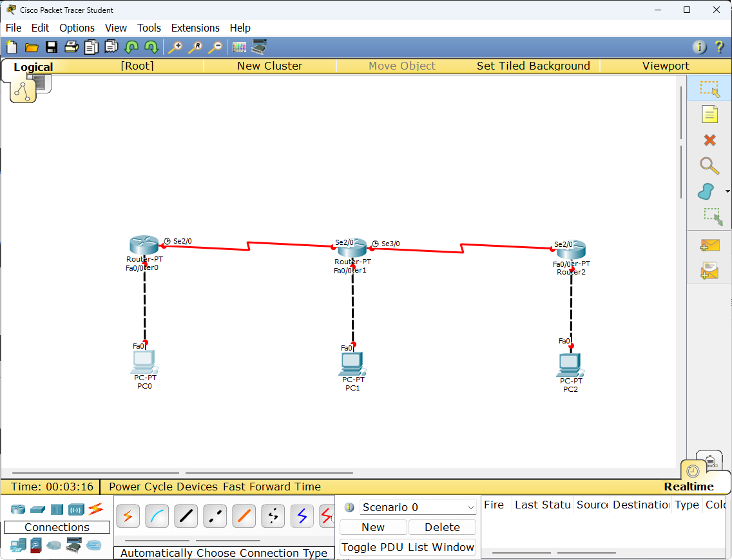Select Wireless Devices category icon
This screenshot has height=560, width=732.
pos(76,509)
